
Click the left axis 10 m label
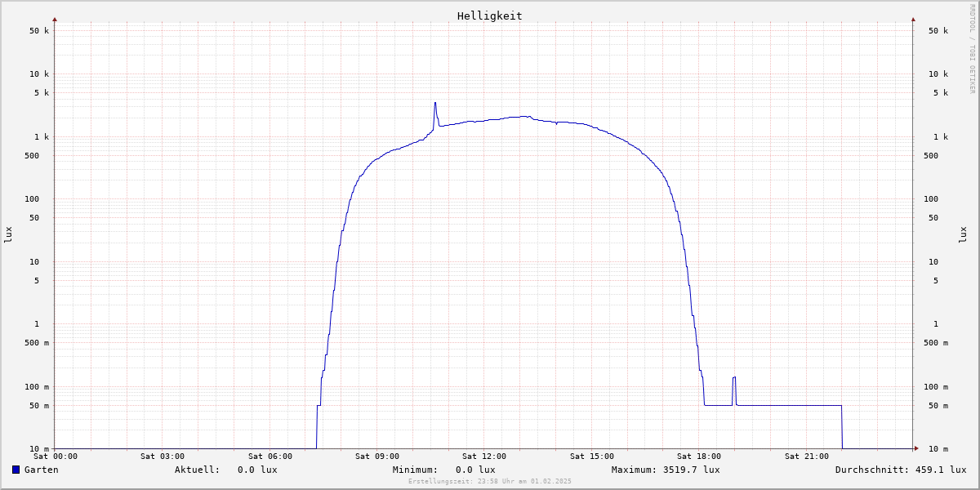tap(39, 449)
